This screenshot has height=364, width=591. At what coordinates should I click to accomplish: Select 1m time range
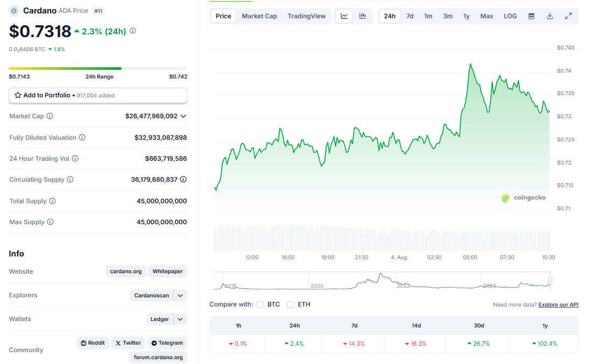click(428, 16)
